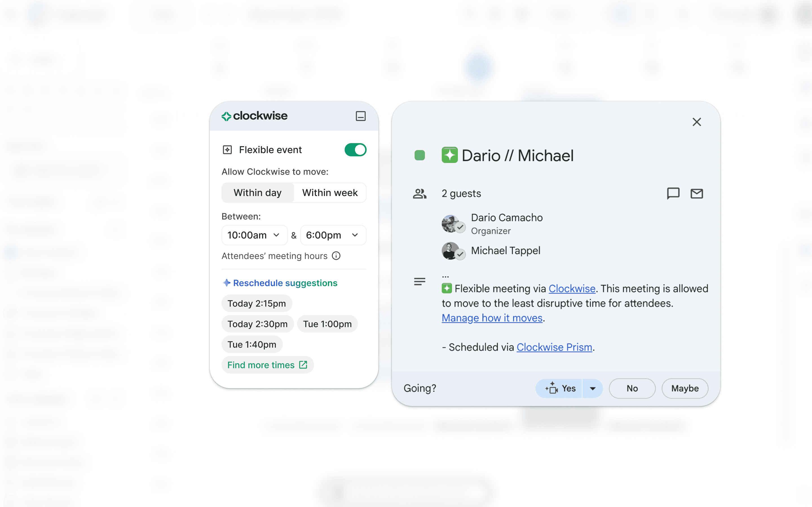Select the Within week option
Screen dimensions: 812x507
[330, 193]
